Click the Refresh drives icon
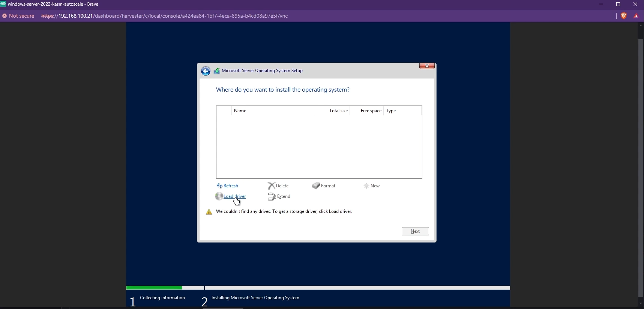This screenshot has width=644, height=309. point(219,186)
